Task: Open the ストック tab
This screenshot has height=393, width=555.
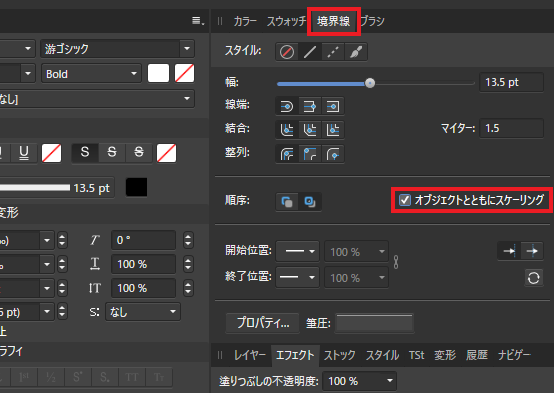Action: point(339,355)
